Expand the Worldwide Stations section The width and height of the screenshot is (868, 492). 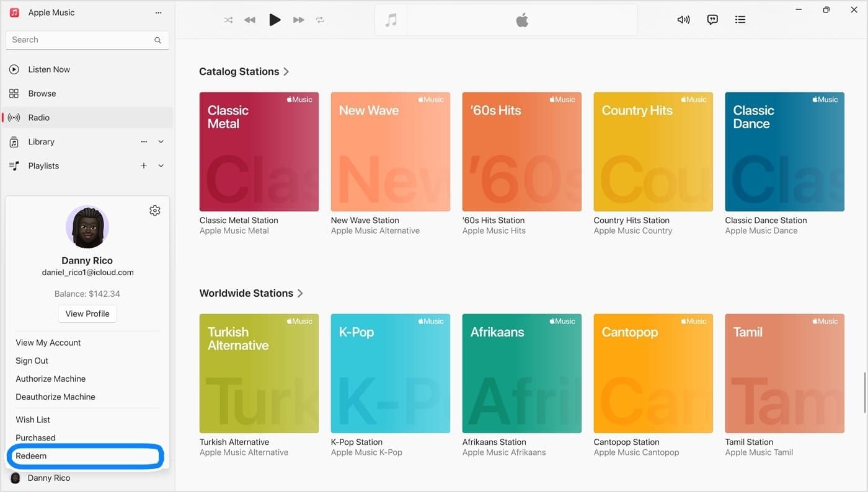[x=300, y=292]
